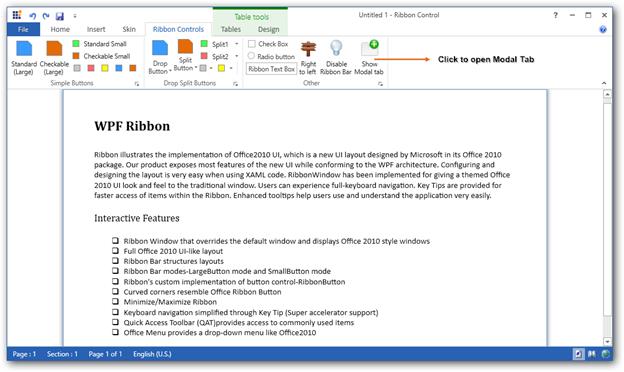Expand the yellow small split button arrow
This screenshot has height=372, width=624.
[x=231, y=68]
